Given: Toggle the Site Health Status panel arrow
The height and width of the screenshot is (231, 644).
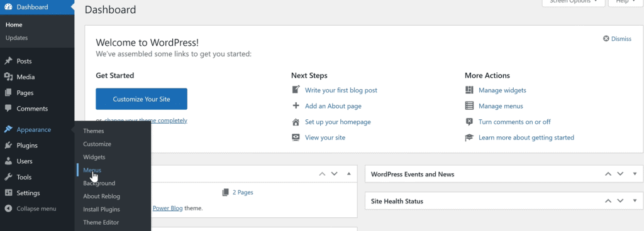Looking at the screenshot, I should (635, 201).
